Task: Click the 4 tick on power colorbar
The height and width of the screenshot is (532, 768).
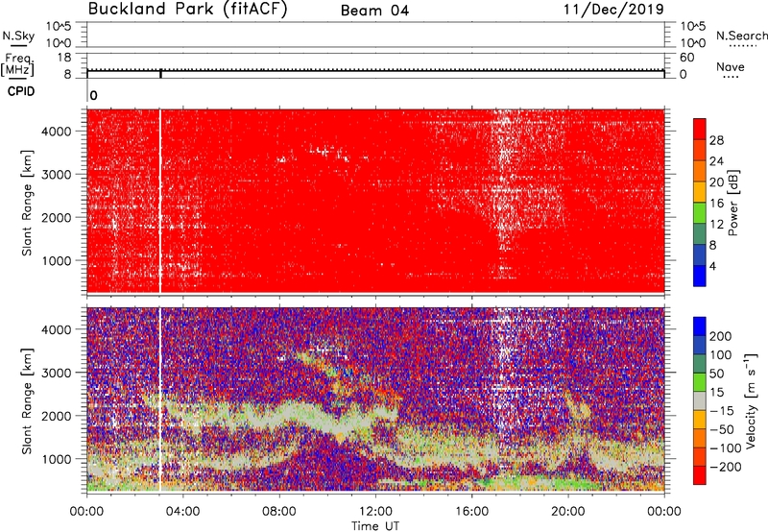Action: (712, 266)
